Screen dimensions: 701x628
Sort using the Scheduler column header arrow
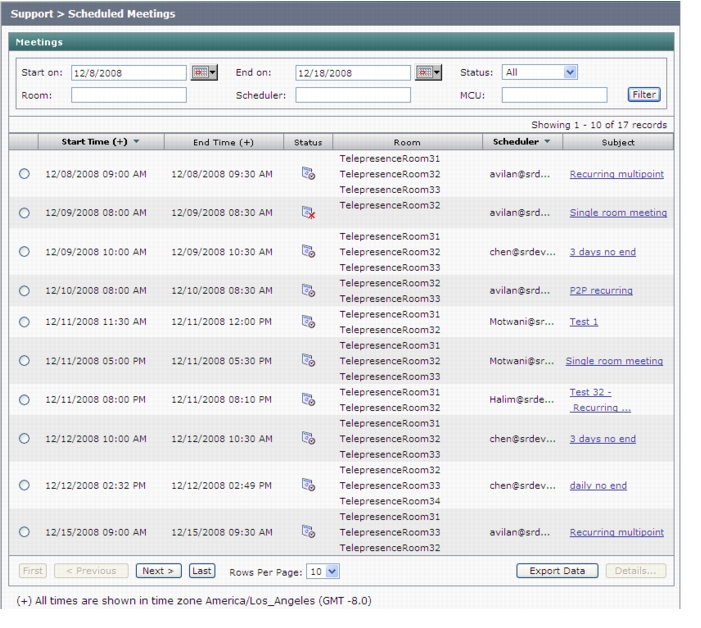click(547, 142)
